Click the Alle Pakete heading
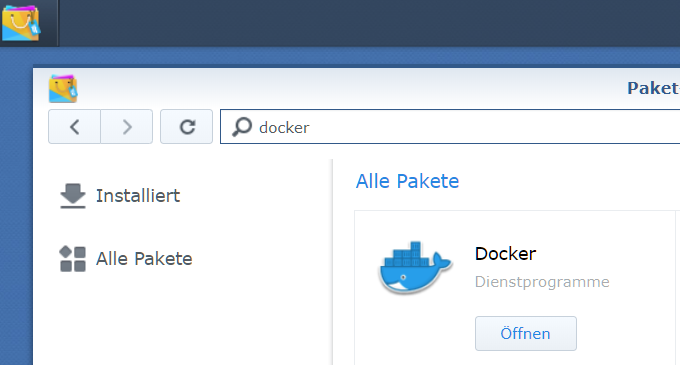The image size is (680, 365). point(407,181)
